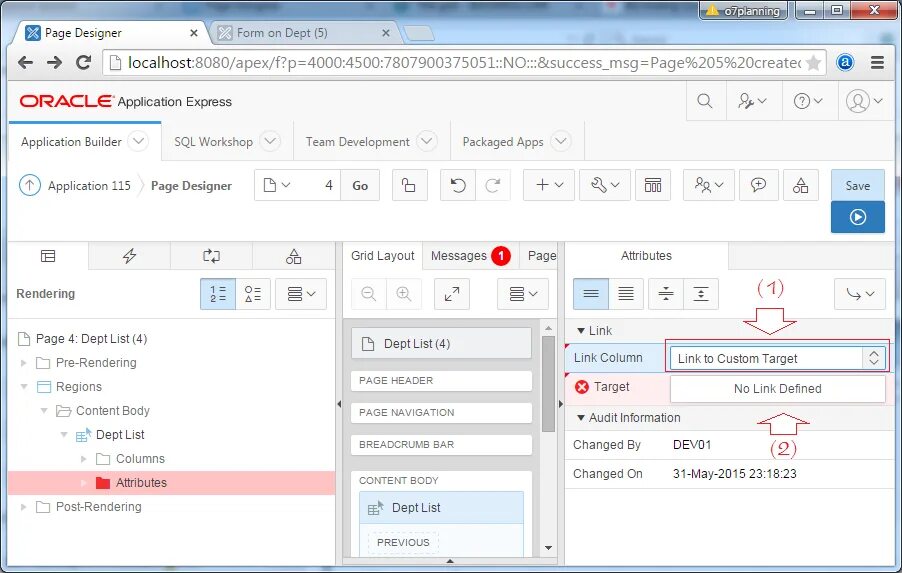Viewport: 902px width, 573px height.
Task: Switch to the Grid Layout tab
Action: coord(383,256)
